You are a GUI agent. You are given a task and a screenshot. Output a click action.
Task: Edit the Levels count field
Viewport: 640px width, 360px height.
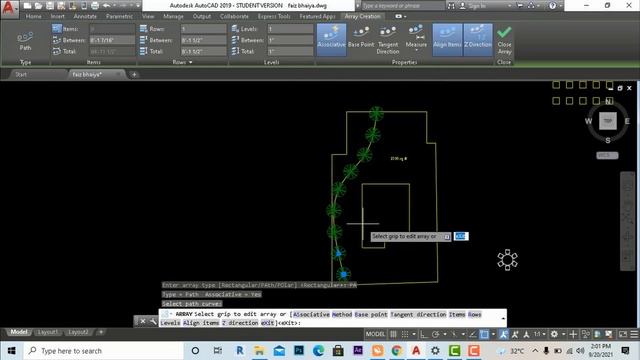click(x=290, y=29)
